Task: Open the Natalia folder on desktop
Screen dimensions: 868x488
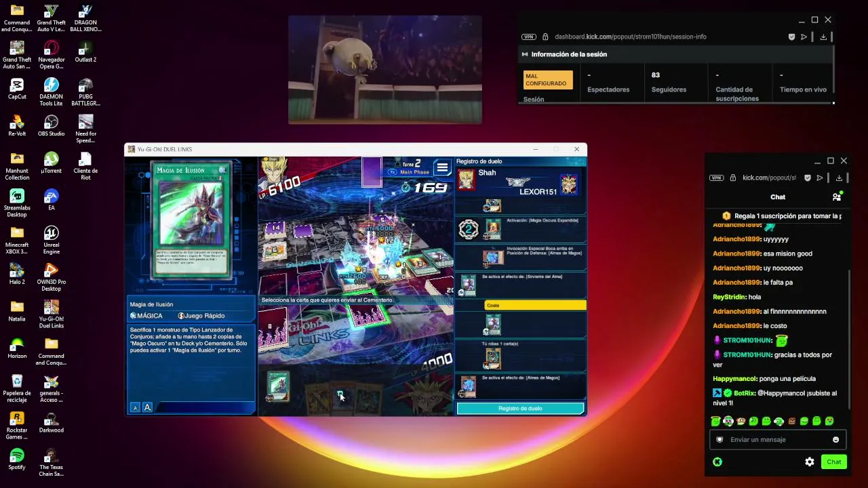Action: point(17,311)
